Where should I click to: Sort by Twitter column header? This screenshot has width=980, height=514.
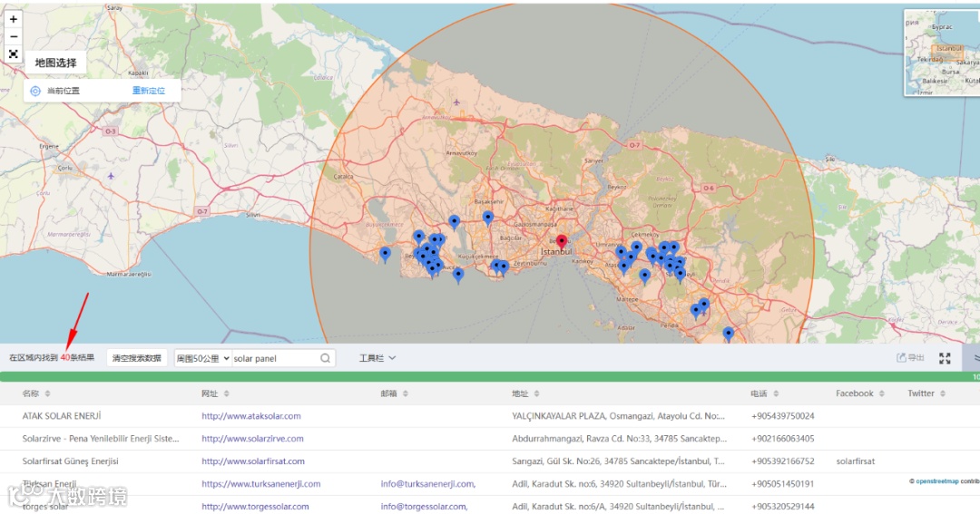click(926, 393)
